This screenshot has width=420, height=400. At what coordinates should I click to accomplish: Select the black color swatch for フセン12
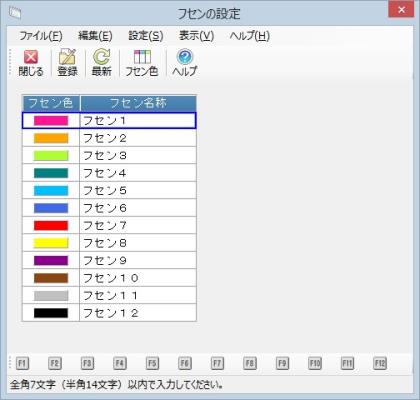51,313
